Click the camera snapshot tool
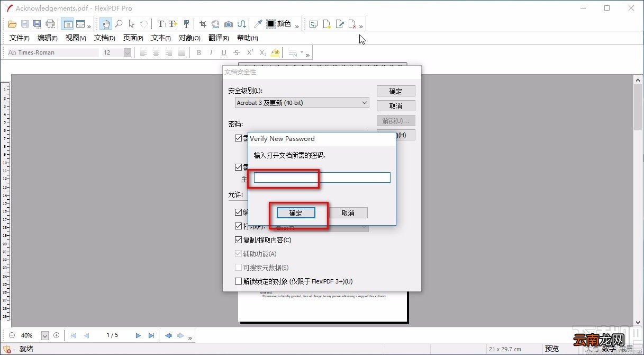Image resolution: width=644 pixels, height=355 pixels. pyautogui.click(x=229, y=24)
